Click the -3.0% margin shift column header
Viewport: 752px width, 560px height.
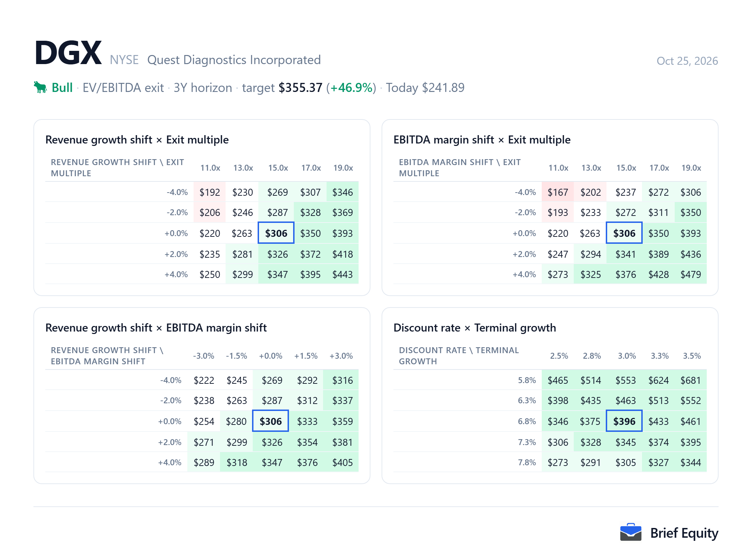[204, 356]
